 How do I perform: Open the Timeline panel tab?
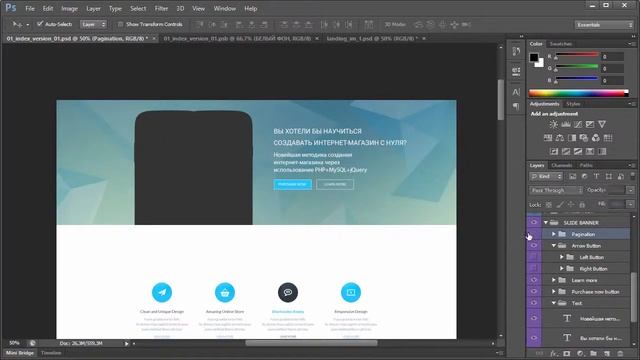(51, 353)
